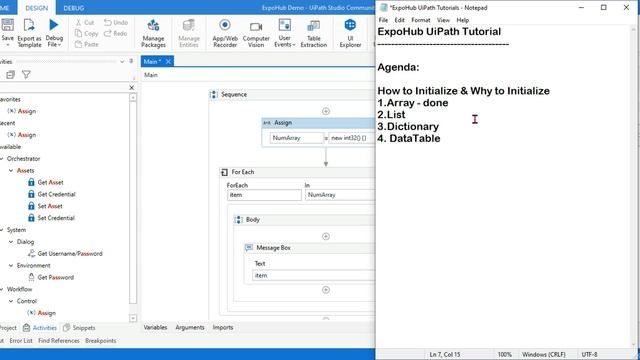640x360 pixels.
Task: Switch to the Snippets panel tab
Action: (79, 328)
